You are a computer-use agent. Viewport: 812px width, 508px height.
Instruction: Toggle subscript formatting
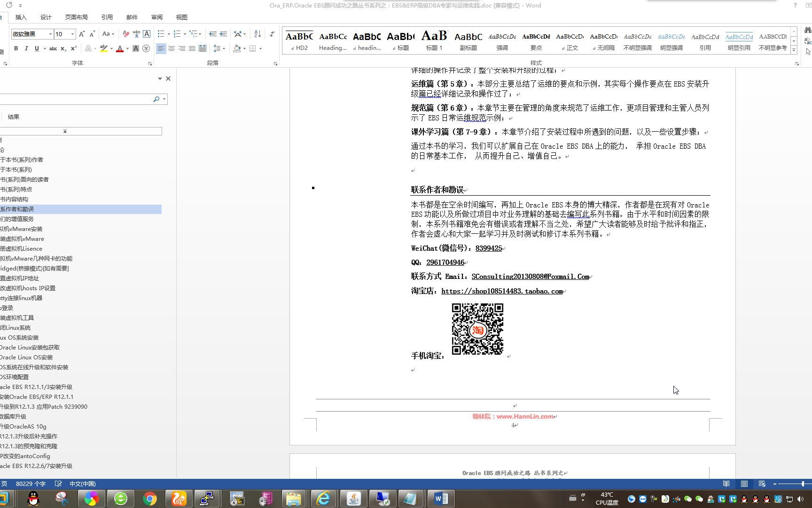point(63,48)
